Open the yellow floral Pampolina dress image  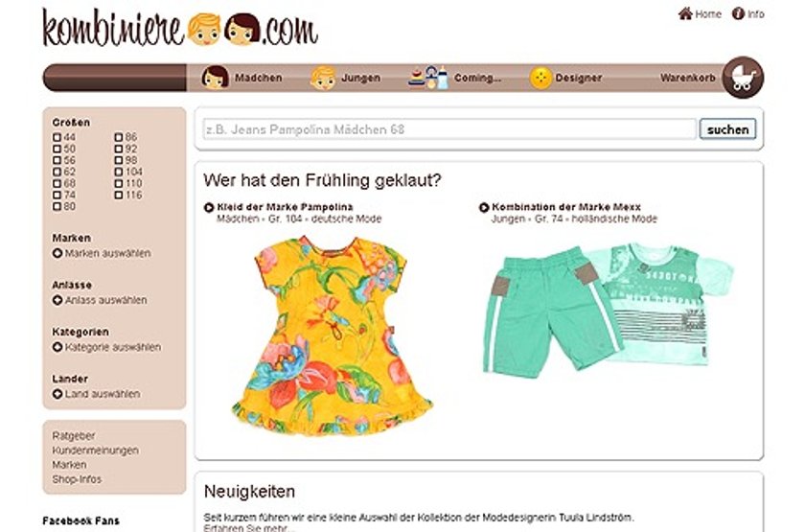click(333, 335)
